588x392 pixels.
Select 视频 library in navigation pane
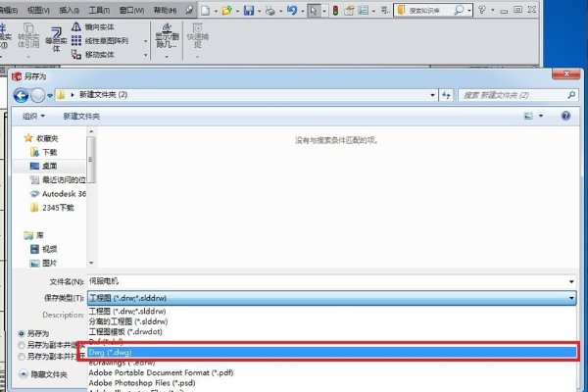click(x=43, y=249)
